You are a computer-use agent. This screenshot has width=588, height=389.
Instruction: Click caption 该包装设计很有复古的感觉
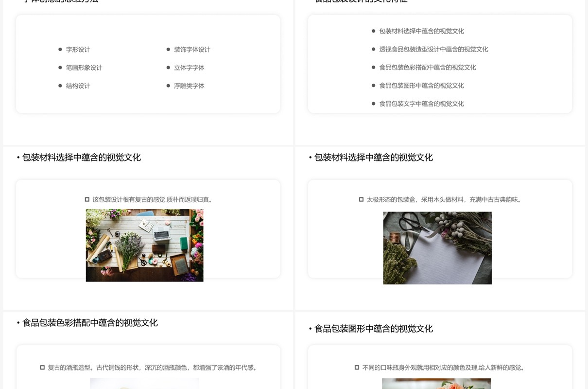click(x=153, y=199)
